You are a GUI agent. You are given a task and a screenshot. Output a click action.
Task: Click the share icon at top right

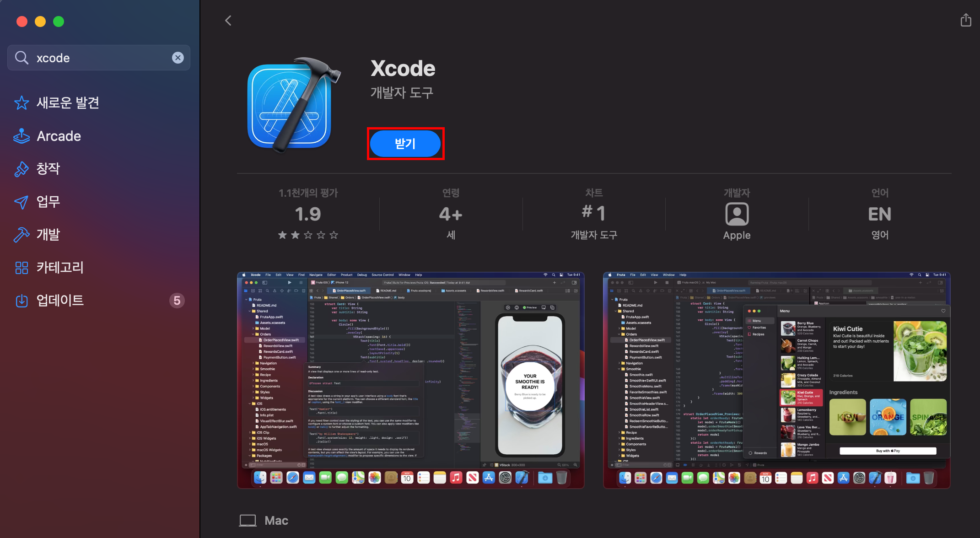click(965, 20)
